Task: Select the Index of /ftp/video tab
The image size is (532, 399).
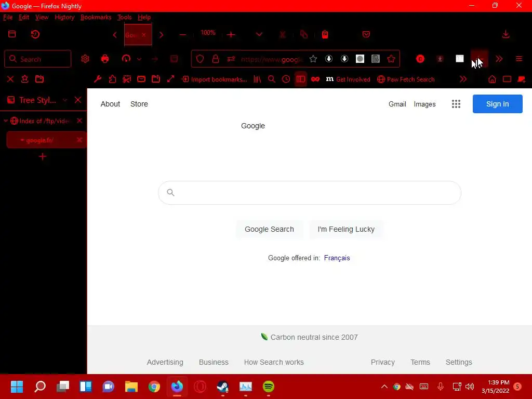Action: (x=45, y=121)
